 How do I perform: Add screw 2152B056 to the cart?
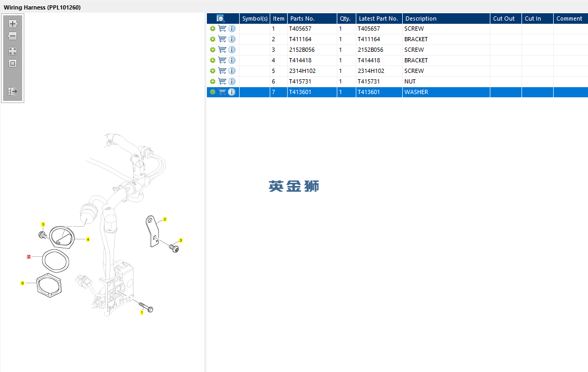coord(222,50)
